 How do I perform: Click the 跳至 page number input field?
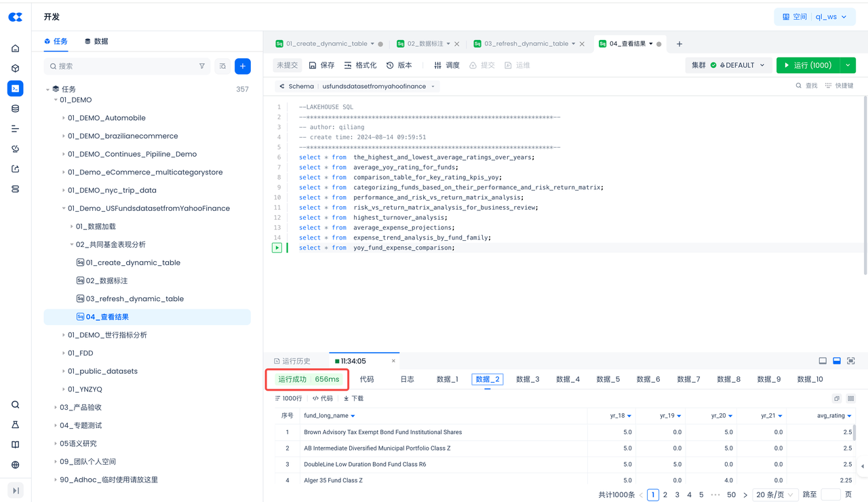point(830,495)
